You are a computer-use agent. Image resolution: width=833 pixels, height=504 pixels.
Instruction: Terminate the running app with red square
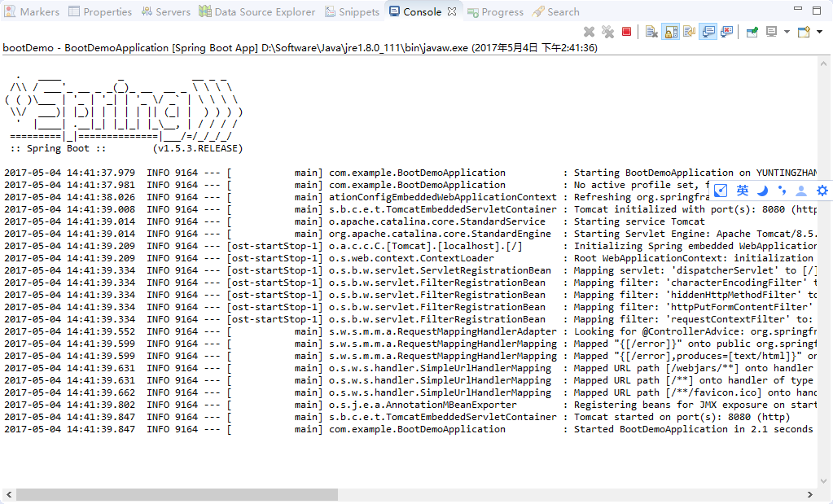(x=627, y=32)
